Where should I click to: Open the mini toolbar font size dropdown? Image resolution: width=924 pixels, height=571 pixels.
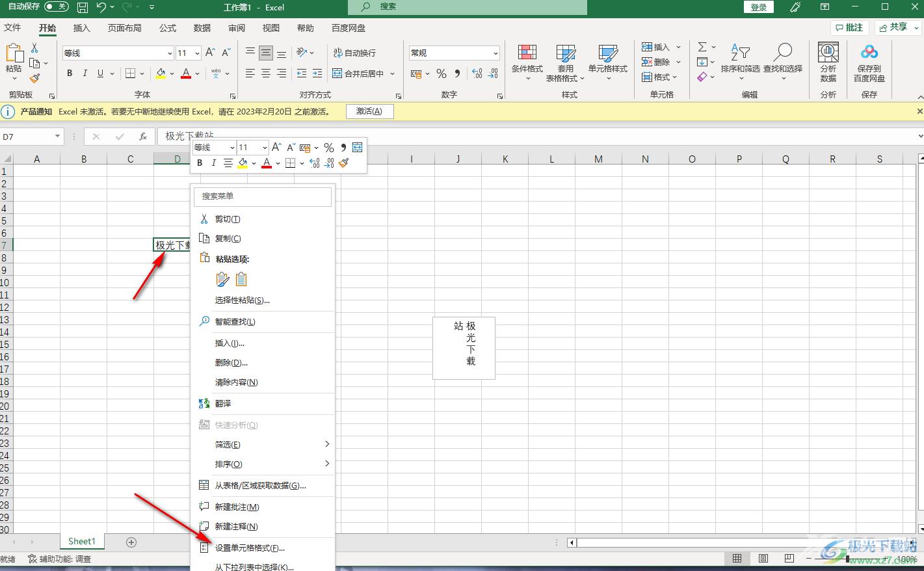264,148
